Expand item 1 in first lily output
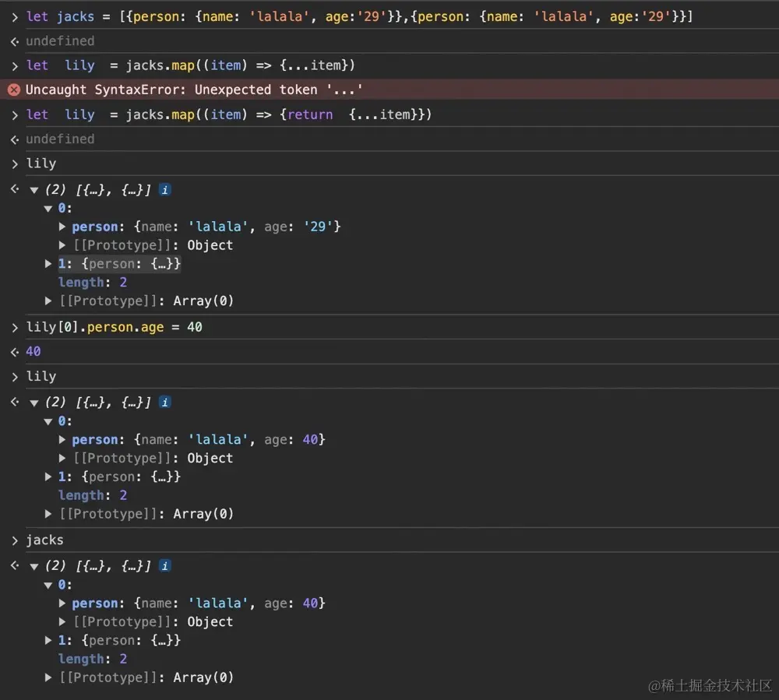Image resolution: width=779 pixels, height=700 pixels. coord(48,264)
